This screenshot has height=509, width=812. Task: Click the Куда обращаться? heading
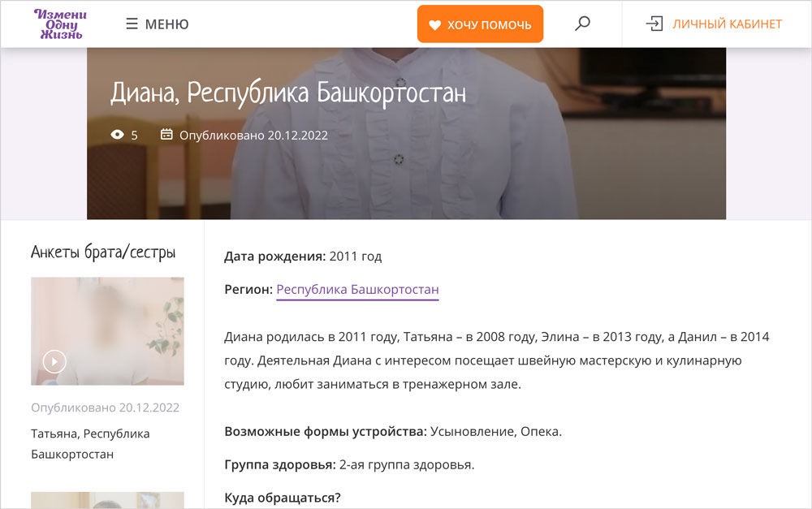(283, 497)
